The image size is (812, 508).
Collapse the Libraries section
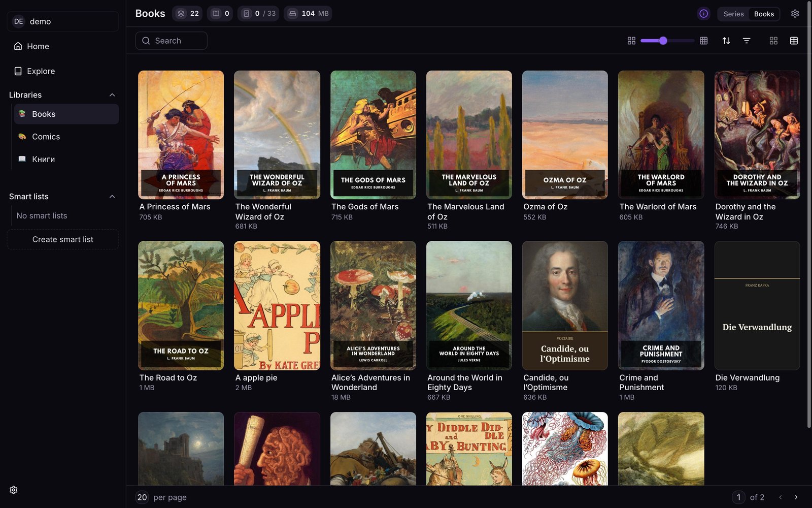[x=112, y=95]
